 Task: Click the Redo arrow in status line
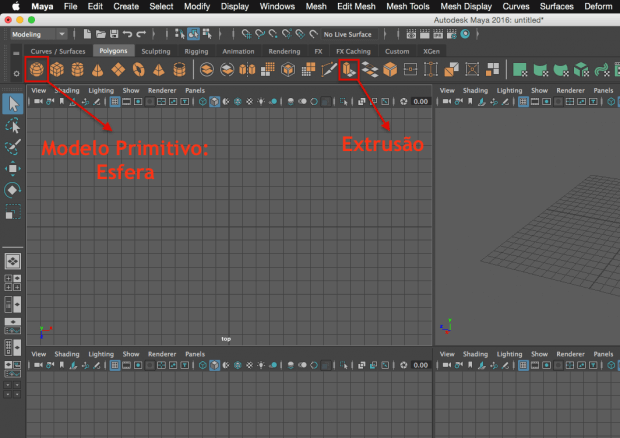click(141, 34)
